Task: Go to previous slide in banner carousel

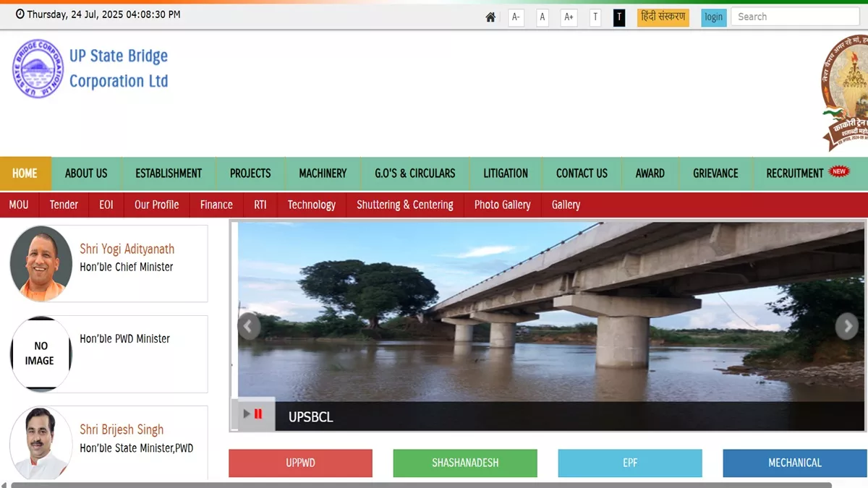Action: pos(248,326)
